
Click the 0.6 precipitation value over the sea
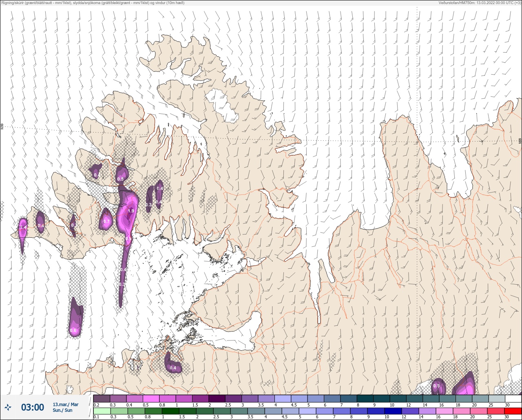click(73, 330)
